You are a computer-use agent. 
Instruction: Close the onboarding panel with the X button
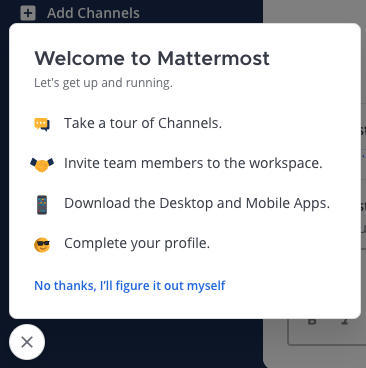point(27,342)
